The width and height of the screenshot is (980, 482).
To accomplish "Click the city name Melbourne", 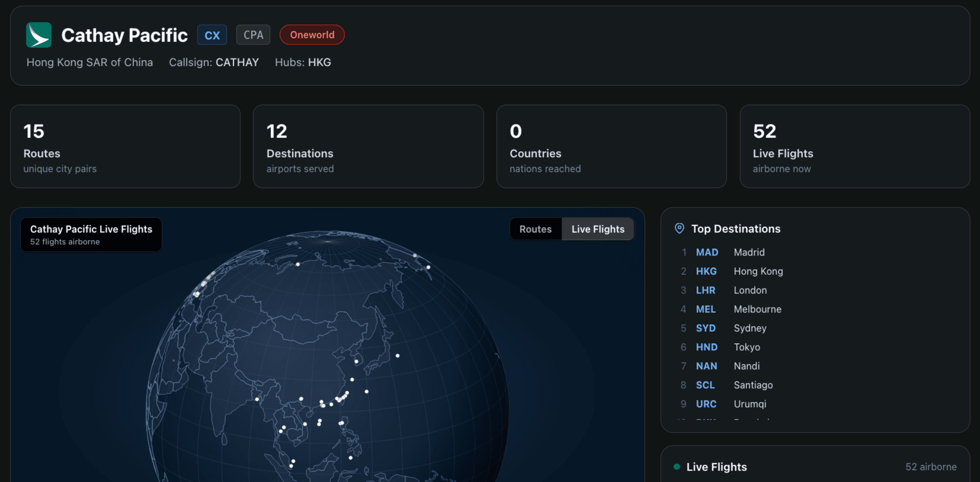I will [757, 309].
